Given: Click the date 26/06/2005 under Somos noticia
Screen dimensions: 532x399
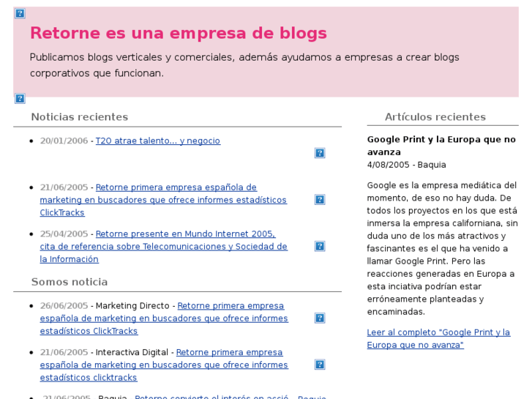Looking at the screenshot, I should (x=64, y=305).
